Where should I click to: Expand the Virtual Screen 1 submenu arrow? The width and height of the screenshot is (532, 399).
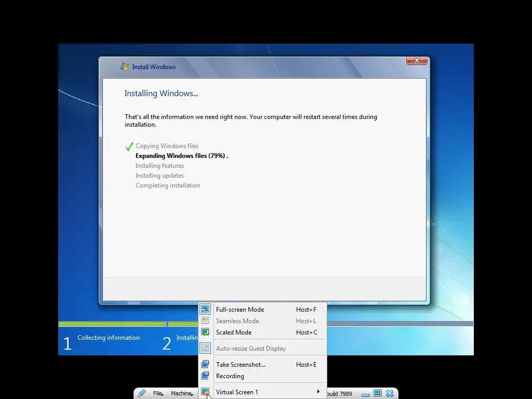[318, 392]
